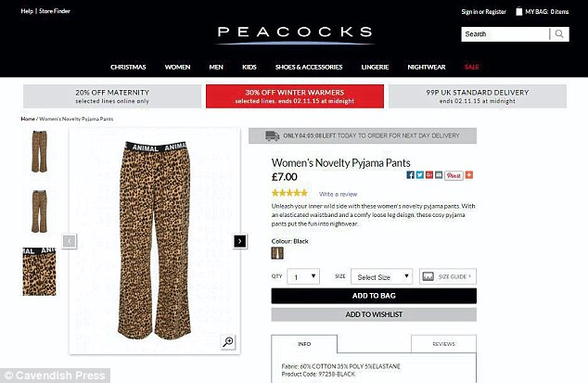Viewport: 588px width, 383px height.
Task: Switch to the Reviews tab
Action: pyautogui.click(x=443, y=344)
